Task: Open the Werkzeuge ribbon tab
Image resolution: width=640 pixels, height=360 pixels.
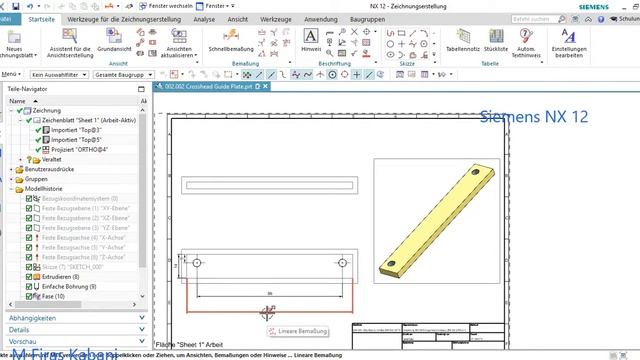Action: 276,19
